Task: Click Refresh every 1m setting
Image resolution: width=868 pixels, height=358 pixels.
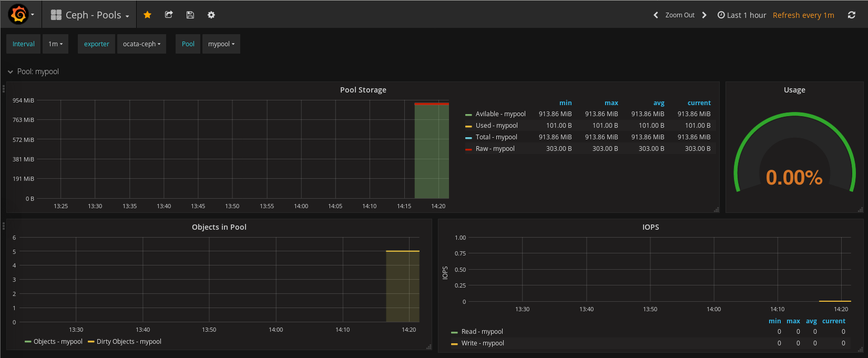Action: tap(803, 15)
